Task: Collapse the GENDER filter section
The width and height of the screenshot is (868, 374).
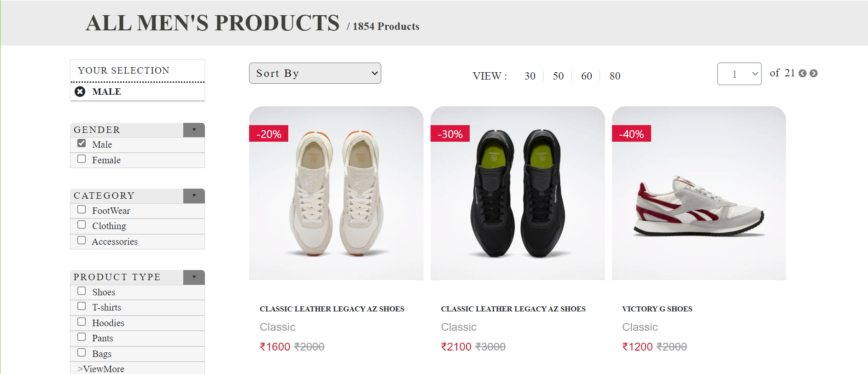Action: (x=194, y=130)
